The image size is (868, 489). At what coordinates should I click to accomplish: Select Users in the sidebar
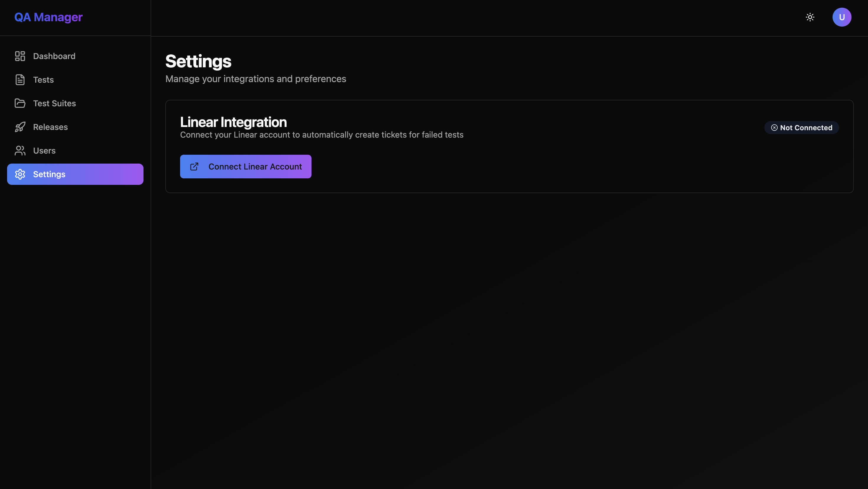(44, 151)
